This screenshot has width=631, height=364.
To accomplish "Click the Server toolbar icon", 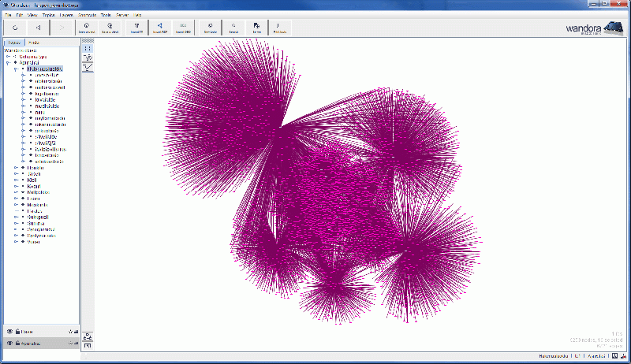I will 257,28.
